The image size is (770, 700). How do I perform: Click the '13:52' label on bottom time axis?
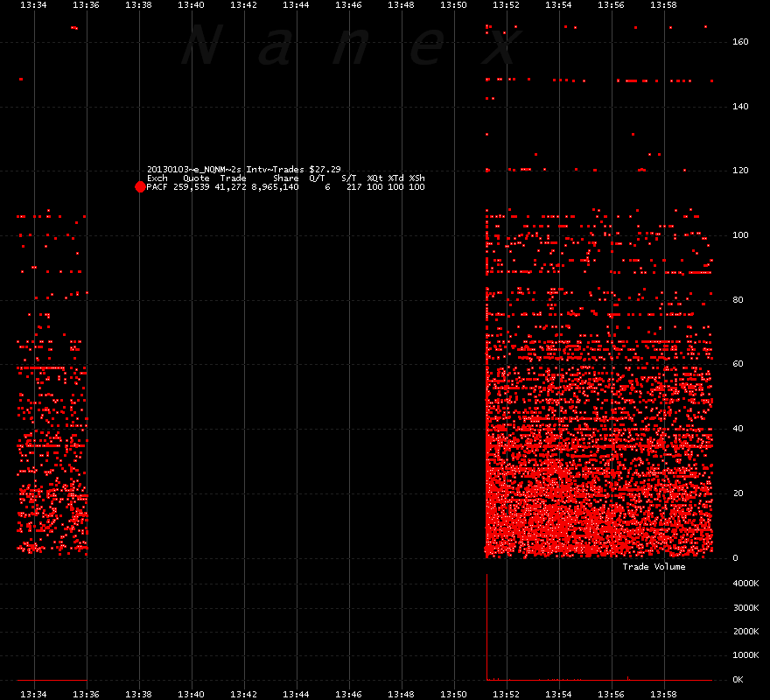(506, 695)
